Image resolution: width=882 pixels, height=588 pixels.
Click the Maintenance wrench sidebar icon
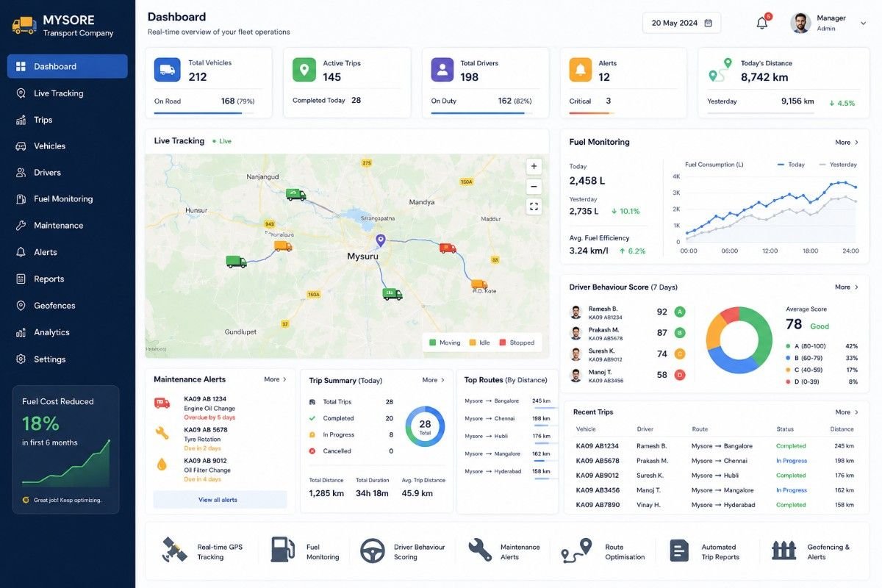click(x=21, y=226)
